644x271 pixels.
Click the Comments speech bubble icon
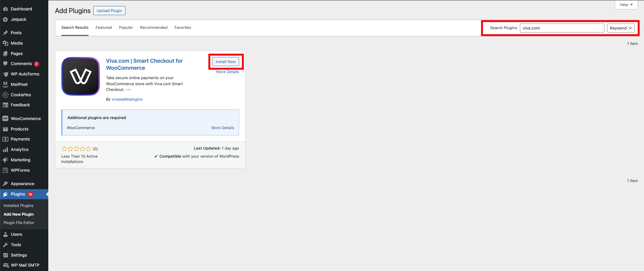pyautogui.click(x=5, y=64)
